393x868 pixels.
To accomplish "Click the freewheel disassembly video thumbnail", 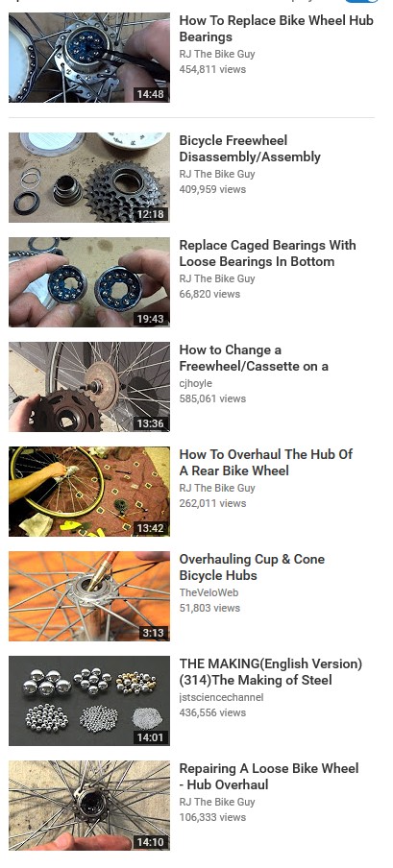I will 89,177.
